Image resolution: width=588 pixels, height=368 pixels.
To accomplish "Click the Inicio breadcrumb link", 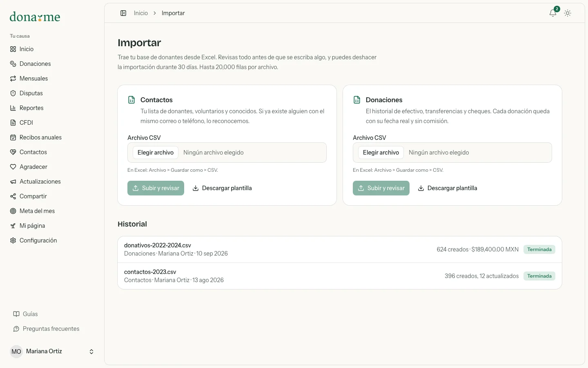I will (141, 13).
